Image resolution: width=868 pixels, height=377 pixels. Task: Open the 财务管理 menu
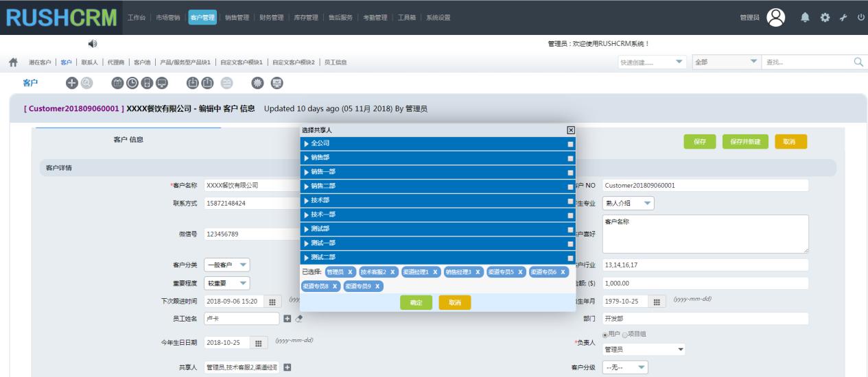[x=270, y=17]
